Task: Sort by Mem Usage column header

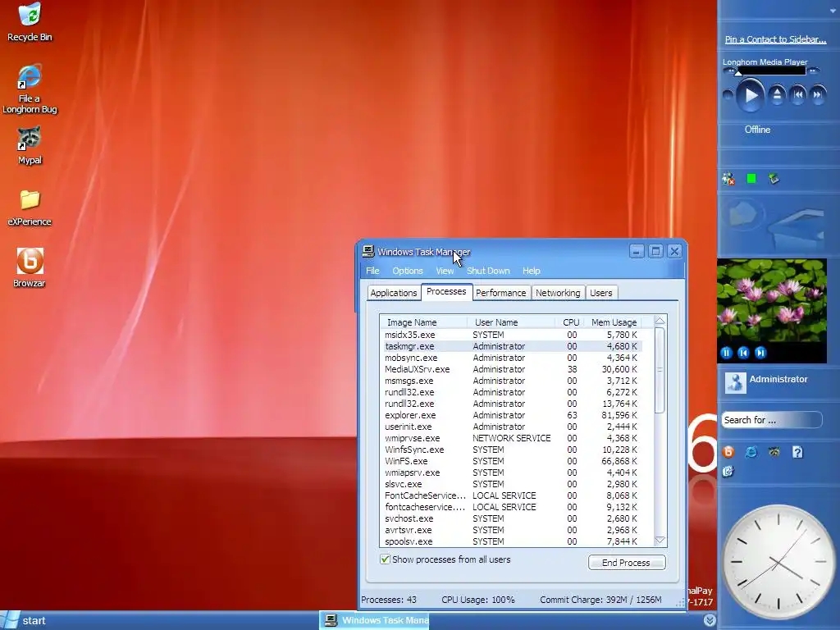Action: (x=614, y=322)
